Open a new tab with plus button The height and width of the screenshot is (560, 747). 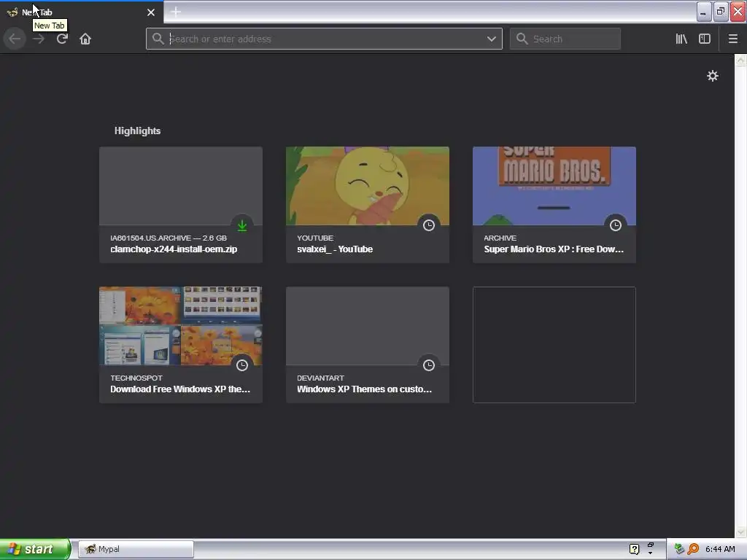click(x=175, y=12)
